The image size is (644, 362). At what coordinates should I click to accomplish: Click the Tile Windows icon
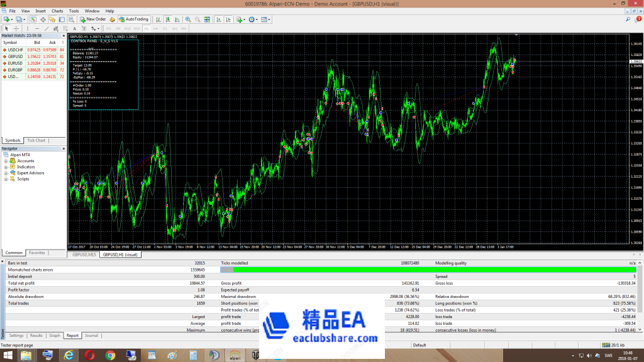206,19
